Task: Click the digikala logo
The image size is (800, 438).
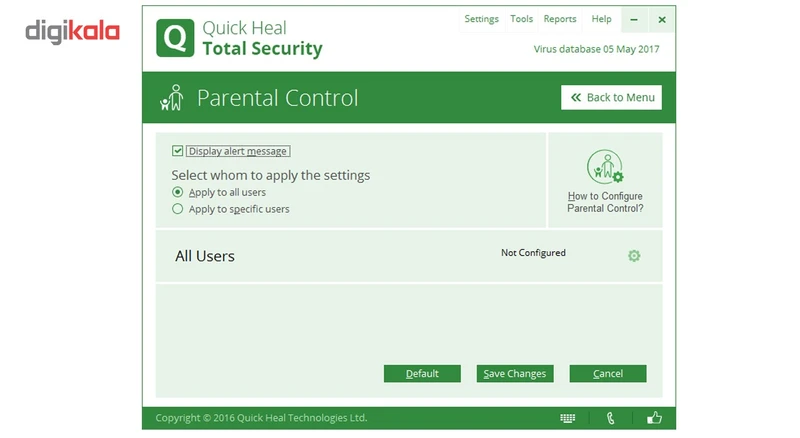Action: coord(72,32)
